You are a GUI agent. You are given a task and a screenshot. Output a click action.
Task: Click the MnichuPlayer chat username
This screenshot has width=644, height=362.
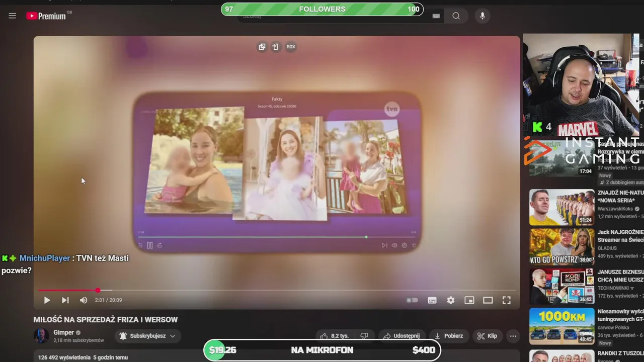point(45,258)
